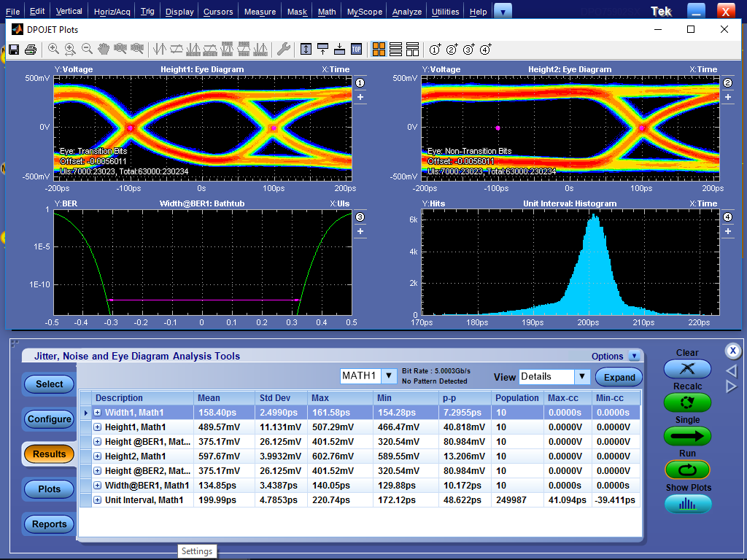Close analysis panel with round X button
747x560 pixels.
732,351
